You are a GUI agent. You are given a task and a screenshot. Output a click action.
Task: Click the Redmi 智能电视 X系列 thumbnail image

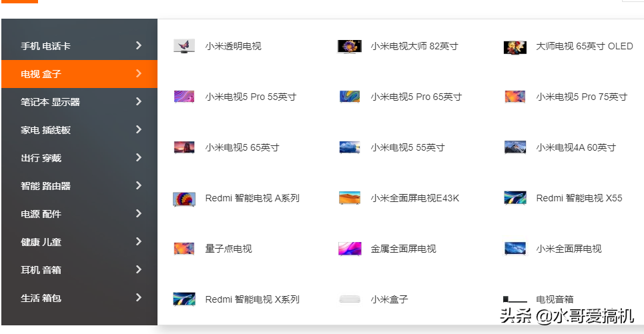[x=184, y=299]
